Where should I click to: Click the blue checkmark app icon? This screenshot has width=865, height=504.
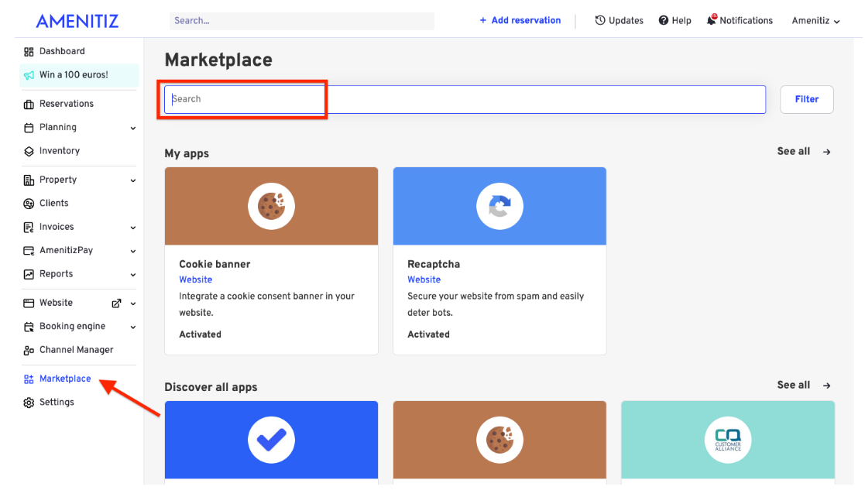(271, 440)
